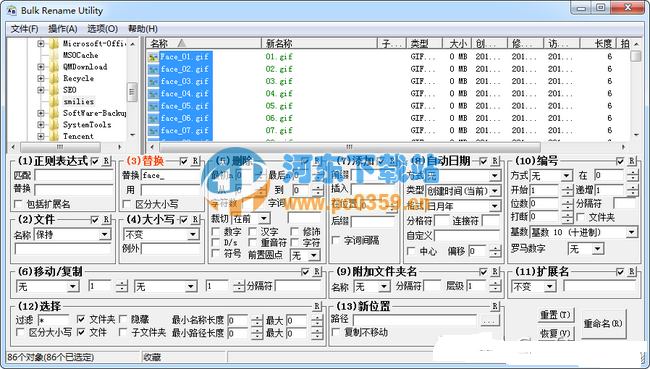This screenshot has height=369, width=650.
Task: Toggle the section (10) numbering enable checkbox
Action: pos(620,161)
